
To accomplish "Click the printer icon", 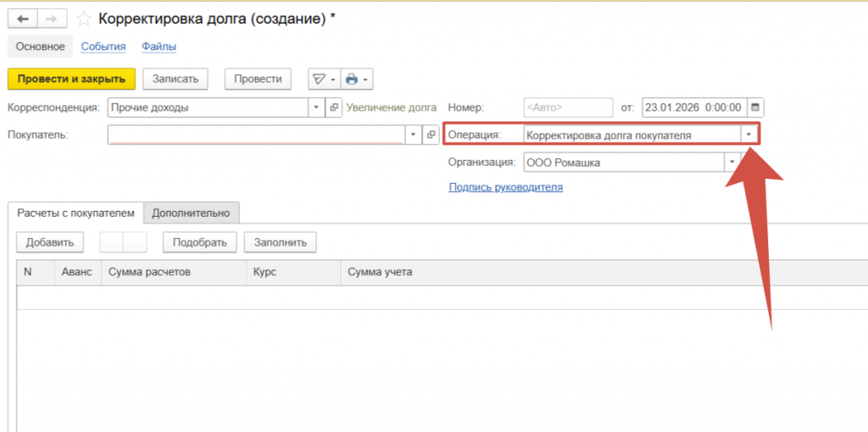I will [x=352, y=79].
